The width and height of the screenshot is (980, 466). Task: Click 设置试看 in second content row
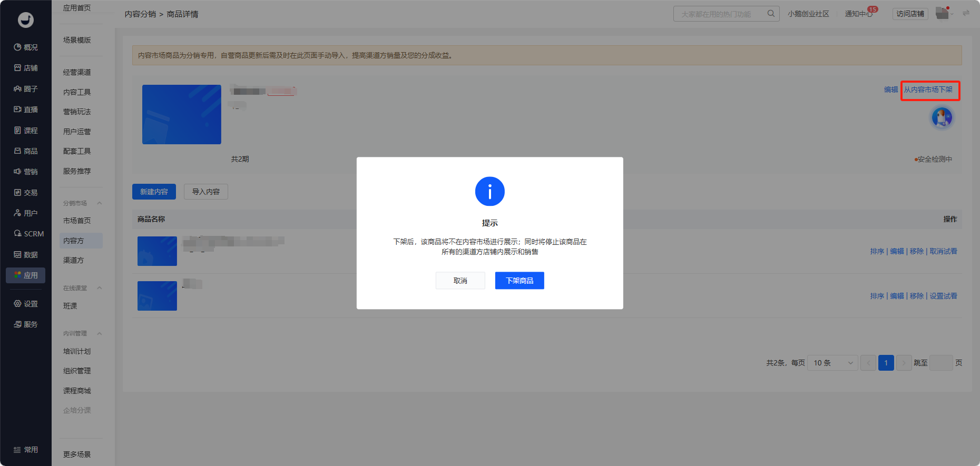coord(943,296)
